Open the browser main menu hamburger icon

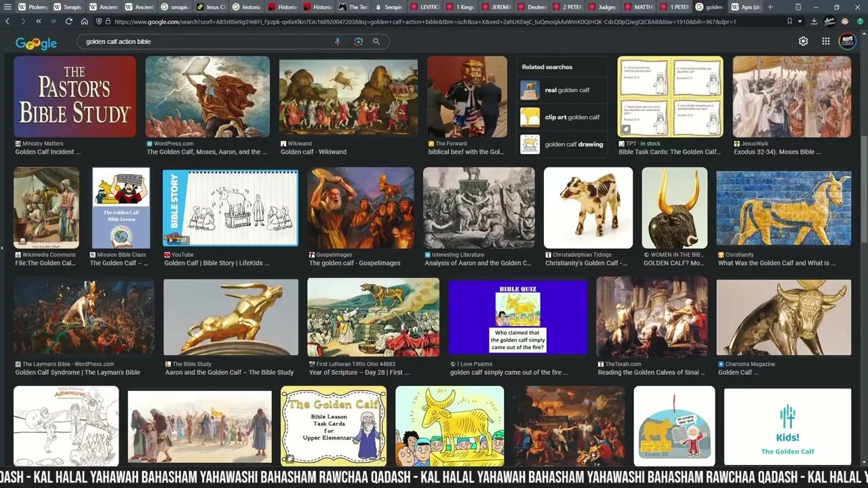[x=7, y=7]
